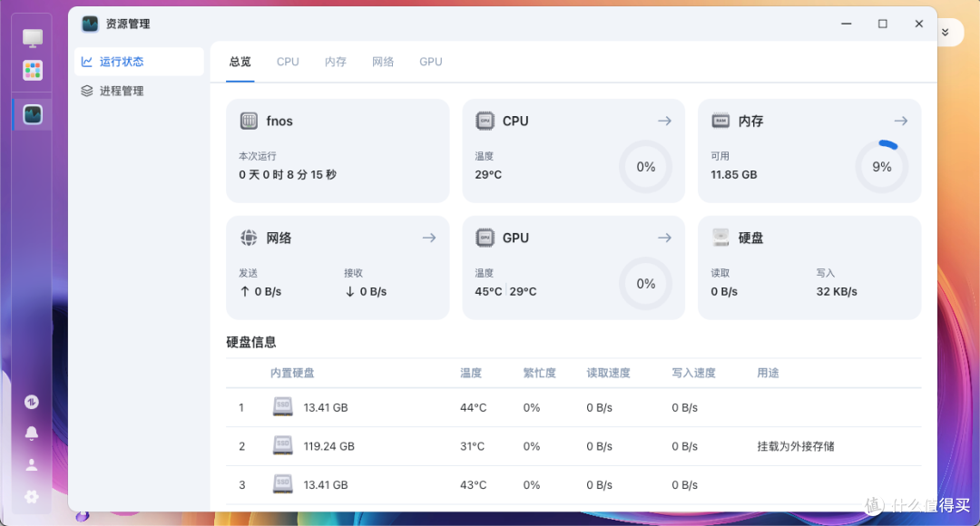Open the transfer tasks icon in the dock

coord(31,402)
